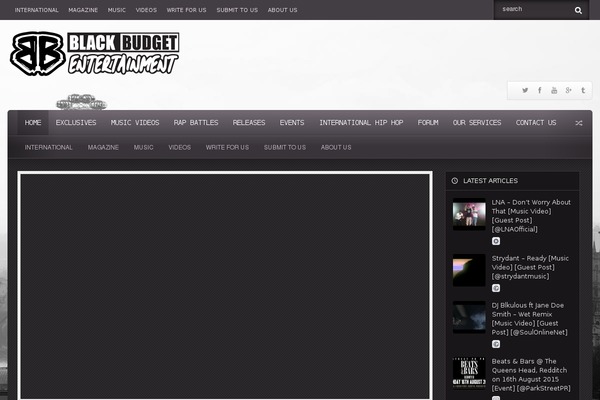Open the Tumblr social icon
The image size is (600, 400).
click(583, 90)
